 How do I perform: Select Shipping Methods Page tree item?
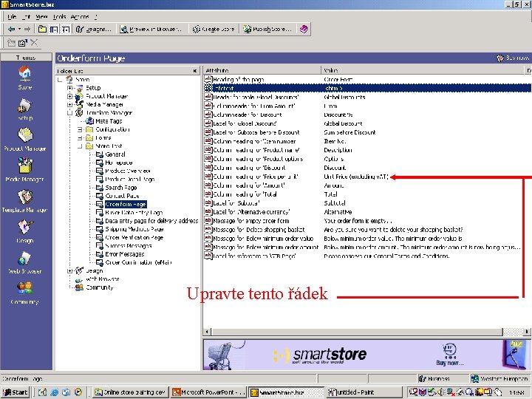tap(134, 229)
